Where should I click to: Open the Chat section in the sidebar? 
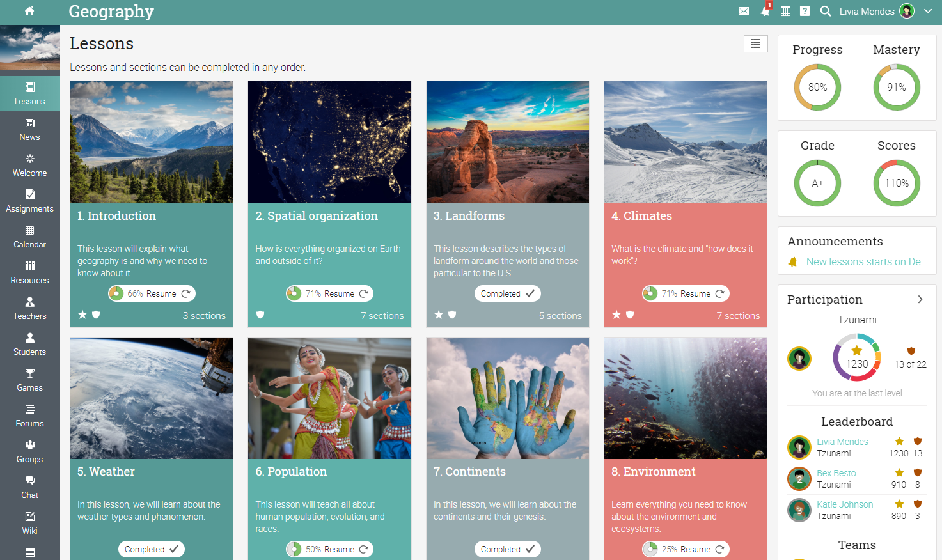click(x=29, y=488)
